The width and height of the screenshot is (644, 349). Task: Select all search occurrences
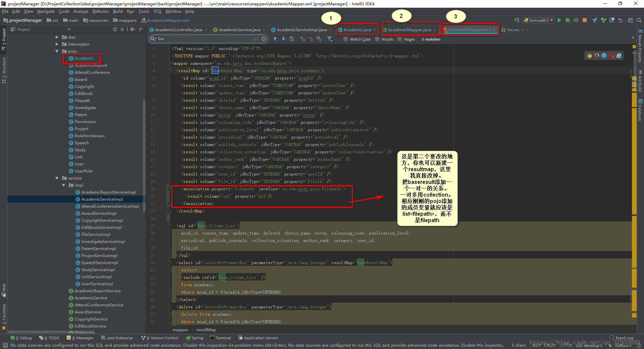click(x=319, y=39)
